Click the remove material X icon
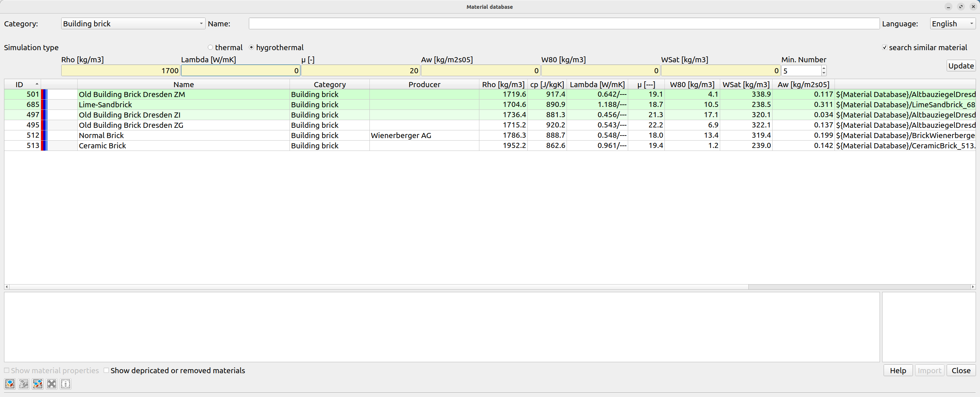This screenshot has width=980, height=397. [52, 384]
